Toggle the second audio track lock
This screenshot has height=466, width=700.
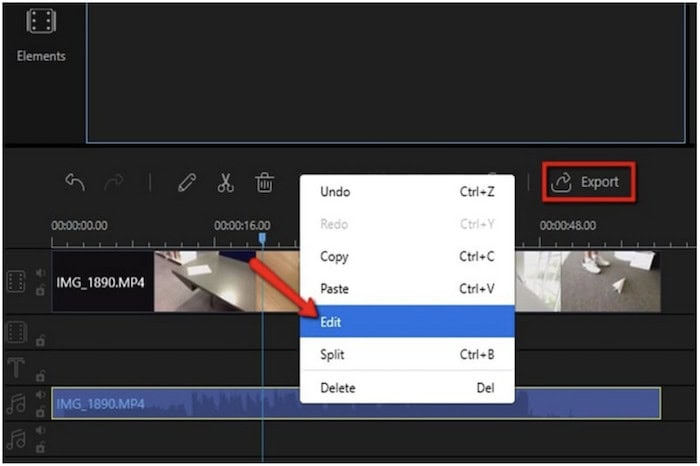(x=41, y=446)
